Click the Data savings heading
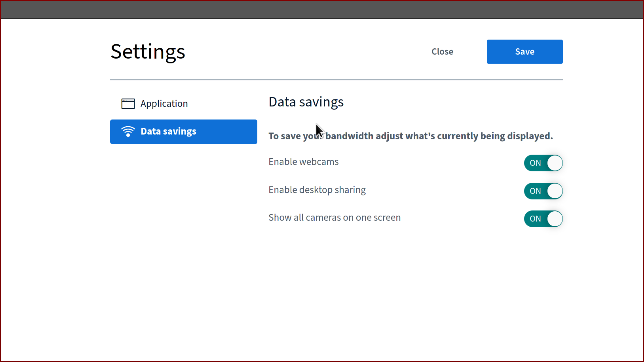The width and height of the screenshot is (644, 362). (306, 102)
